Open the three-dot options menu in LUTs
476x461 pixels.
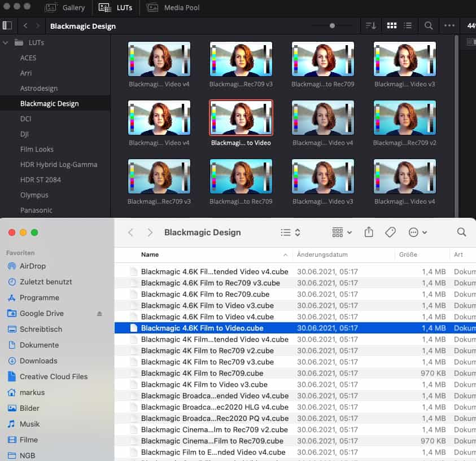tap(449, 25)
